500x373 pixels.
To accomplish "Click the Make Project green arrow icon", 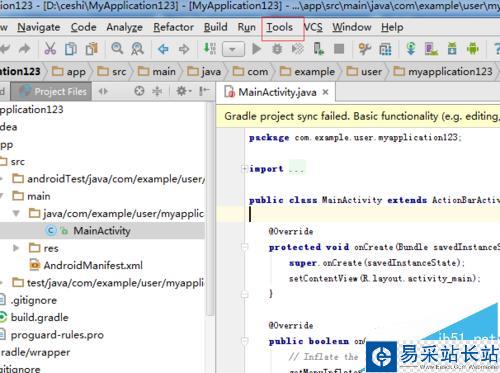I will (x=210, y=49).
